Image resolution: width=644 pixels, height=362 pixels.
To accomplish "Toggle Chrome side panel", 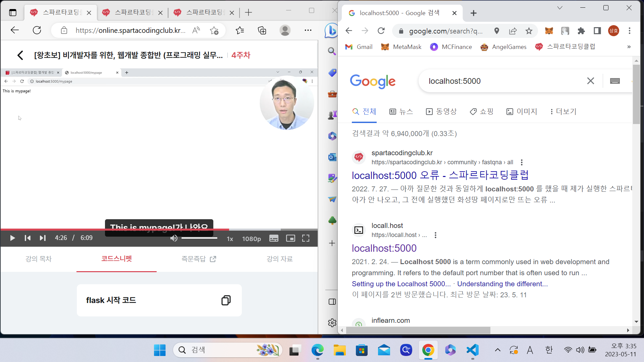I will pos(597,31).
